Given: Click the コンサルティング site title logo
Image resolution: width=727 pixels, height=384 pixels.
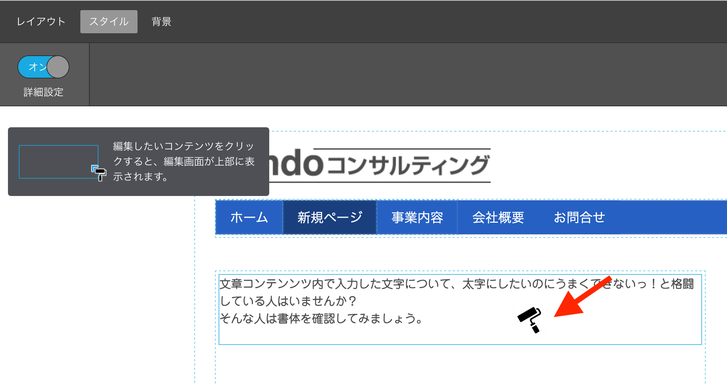Looking at the screenshot, I should [x=379, y=165].
